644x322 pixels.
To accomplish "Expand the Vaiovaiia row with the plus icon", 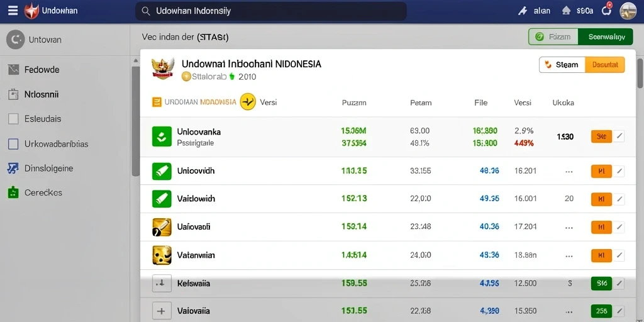I will 162,311.
